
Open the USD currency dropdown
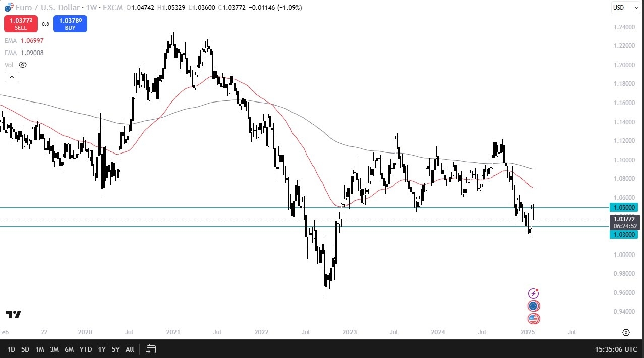tap(625, 8)
